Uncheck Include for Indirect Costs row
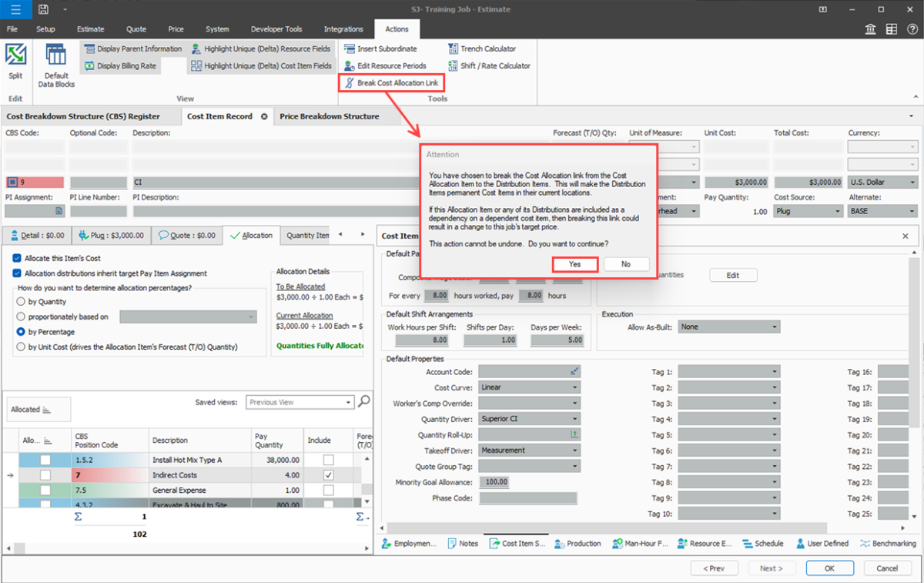924x583 pixels. click(329, 475)
